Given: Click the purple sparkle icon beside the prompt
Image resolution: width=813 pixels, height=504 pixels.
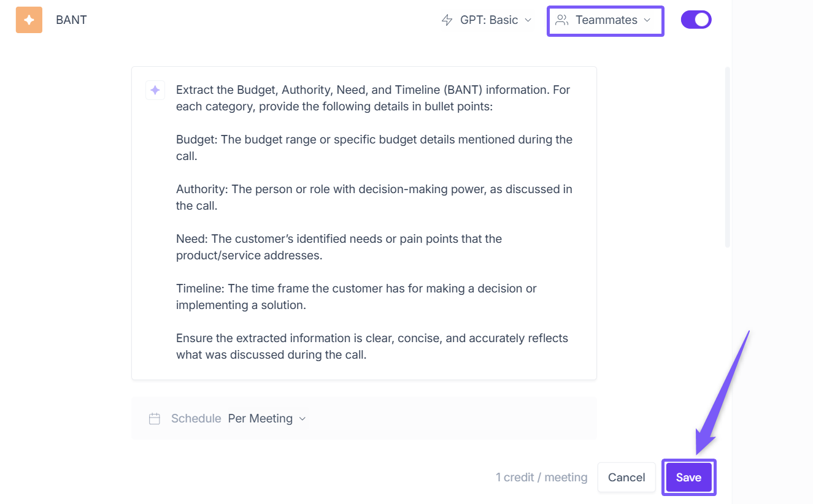Looking at the screenshot, I should (155, 90).
